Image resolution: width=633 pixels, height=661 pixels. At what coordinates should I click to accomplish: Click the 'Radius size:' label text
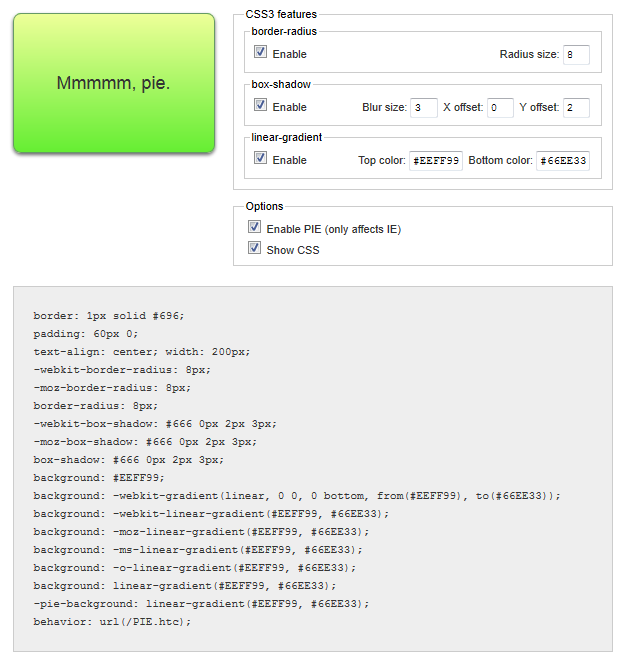click(529, 54)
